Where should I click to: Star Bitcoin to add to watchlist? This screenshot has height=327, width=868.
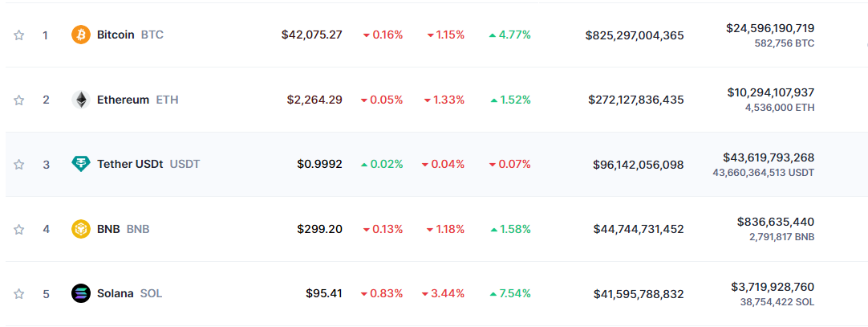(x=18, y=35)
